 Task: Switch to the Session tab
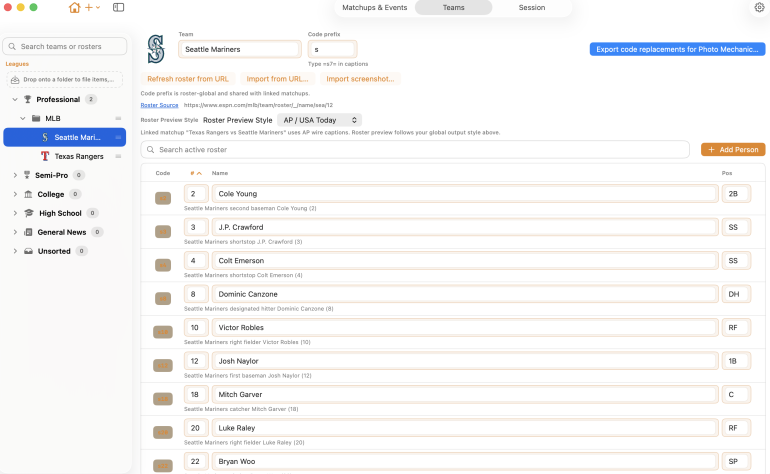point(532,7)
